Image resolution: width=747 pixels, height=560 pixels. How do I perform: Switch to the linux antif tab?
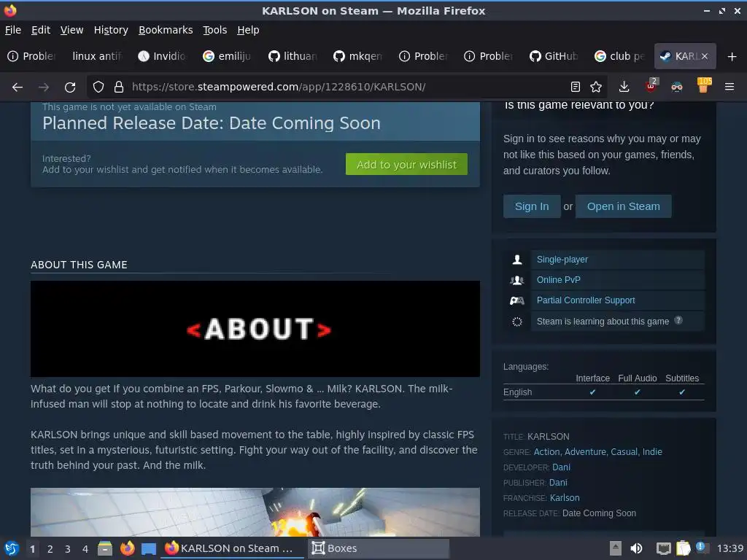(x=98, y=56)
